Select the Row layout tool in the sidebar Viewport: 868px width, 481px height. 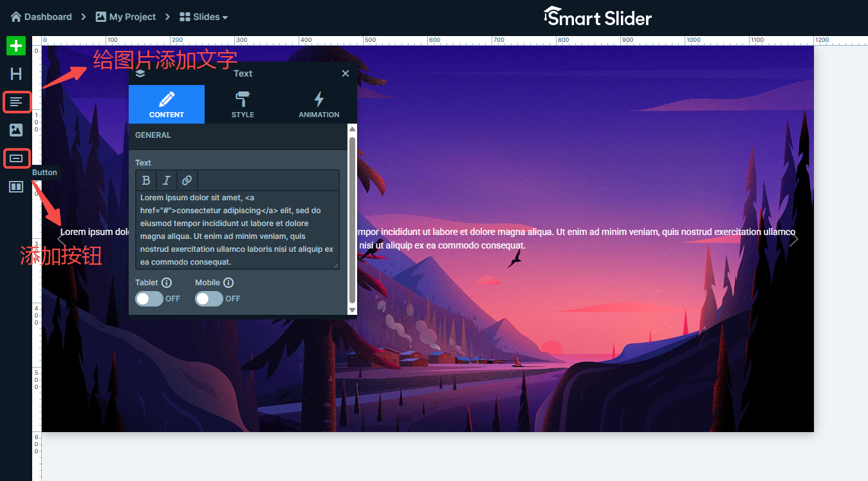[x=15, y=186]
